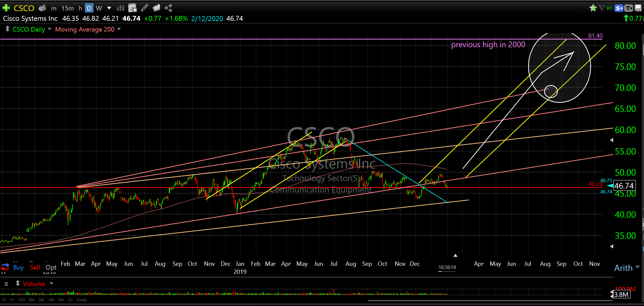Click the green star favorite icon
This screenshot has width=644, height=306.
pos(593,8)
